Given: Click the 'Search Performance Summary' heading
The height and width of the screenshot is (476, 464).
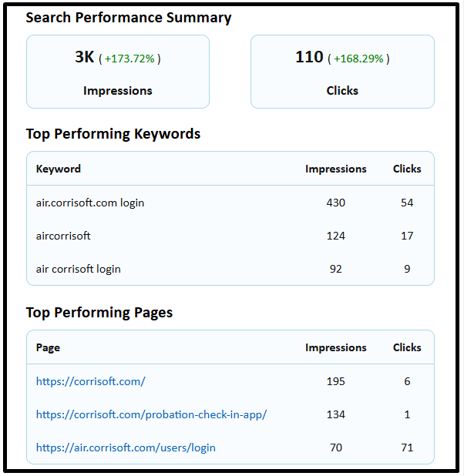Looking at the screenshot, I should [129, 17].
